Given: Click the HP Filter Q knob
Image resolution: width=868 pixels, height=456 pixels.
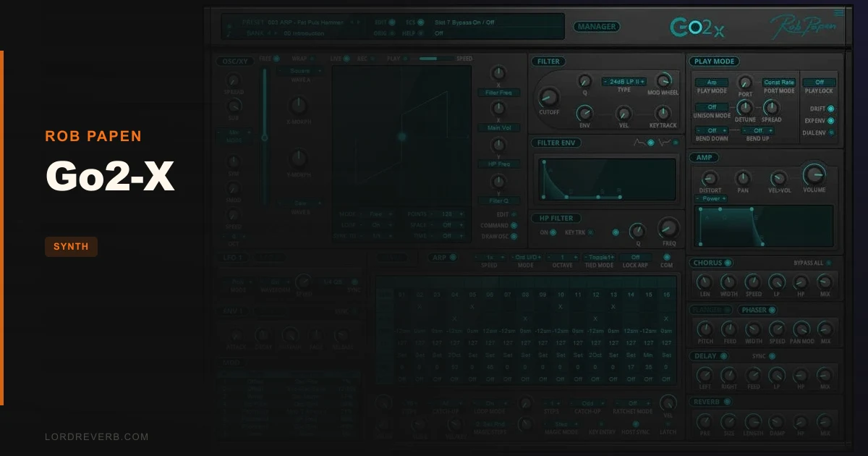Looking at the screenshot, I should [637, 231].
